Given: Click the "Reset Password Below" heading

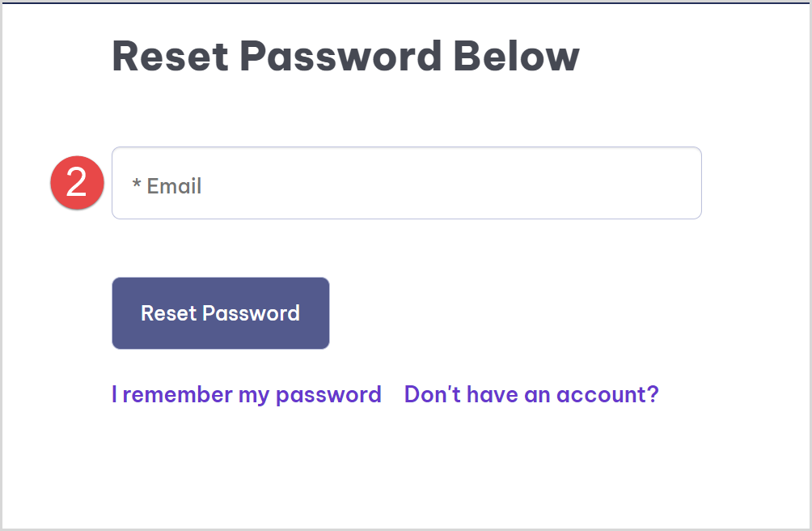Looking at the screenshot, I should point(345,57).
